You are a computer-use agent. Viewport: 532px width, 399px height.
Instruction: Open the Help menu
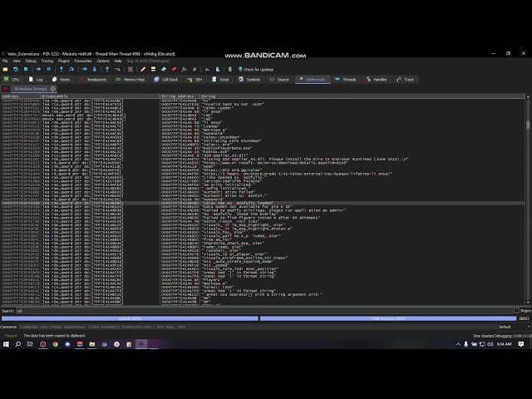pyautogui.click(x=118, y=61)
